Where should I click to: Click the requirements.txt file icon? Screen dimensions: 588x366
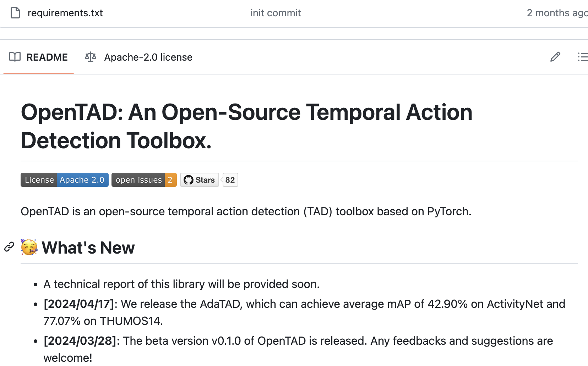(x=15, y=13)
